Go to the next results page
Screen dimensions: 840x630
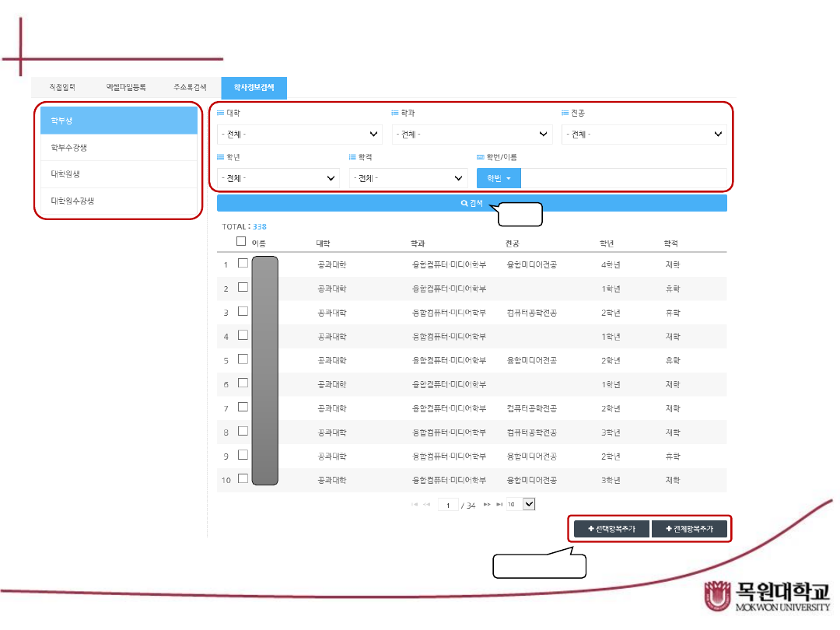487,505
